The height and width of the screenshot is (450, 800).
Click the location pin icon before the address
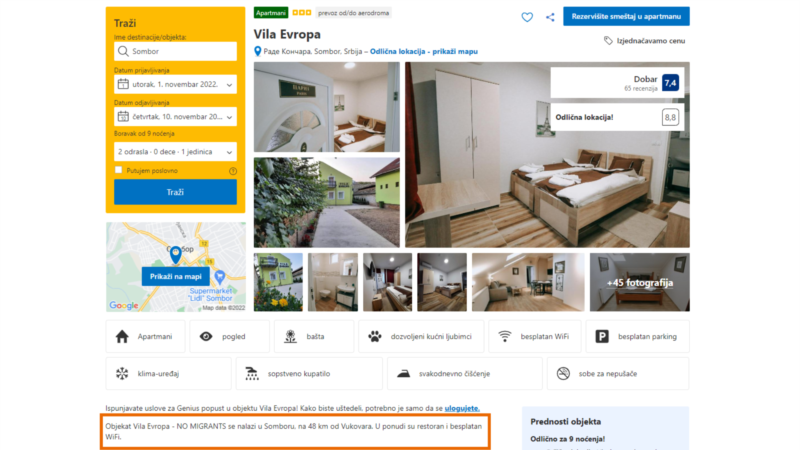coord(258,51)
